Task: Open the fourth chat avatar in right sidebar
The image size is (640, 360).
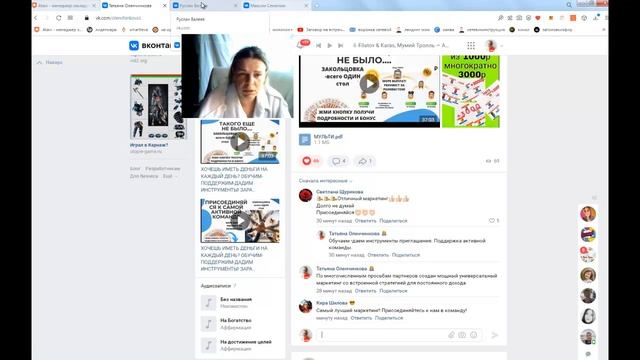Action: [588, 275]
